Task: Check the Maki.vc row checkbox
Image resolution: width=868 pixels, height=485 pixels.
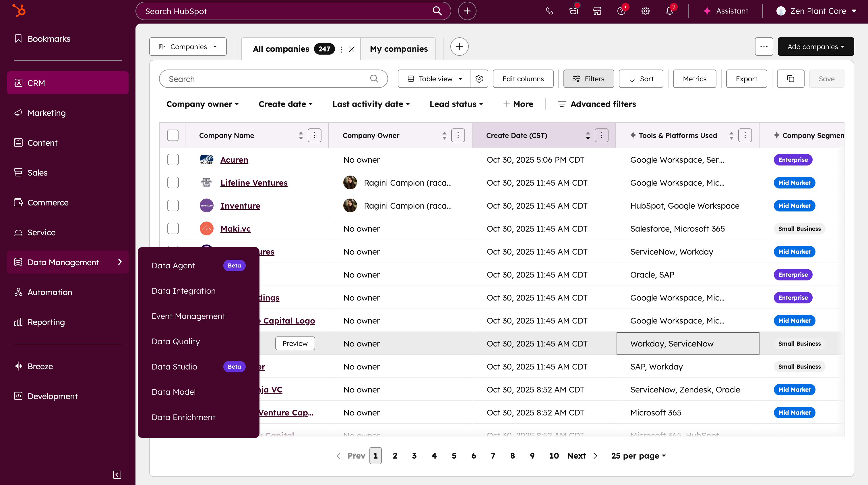Action: coord(173,228)
